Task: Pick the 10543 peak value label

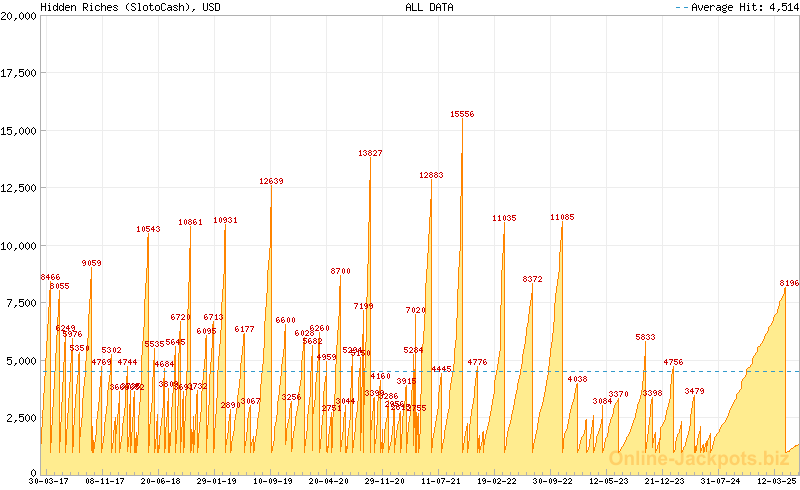Action: click(x=148, y=229)
